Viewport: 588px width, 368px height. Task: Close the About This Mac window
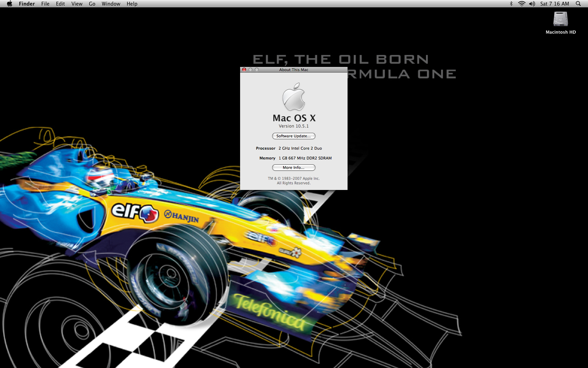pyautogui.click(x=244, y=70)
